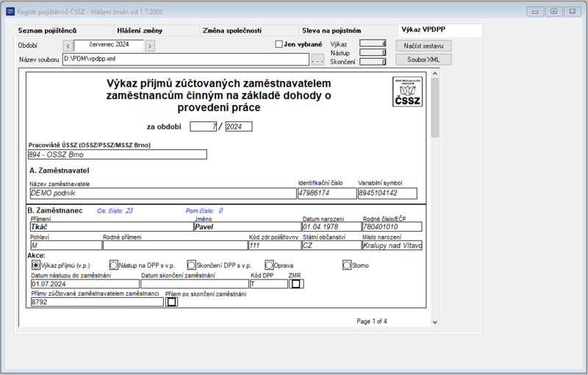588x375 pixels.
Task: Click Datum nástupu field 01.07.2024
Action: (x=85, y=284)
